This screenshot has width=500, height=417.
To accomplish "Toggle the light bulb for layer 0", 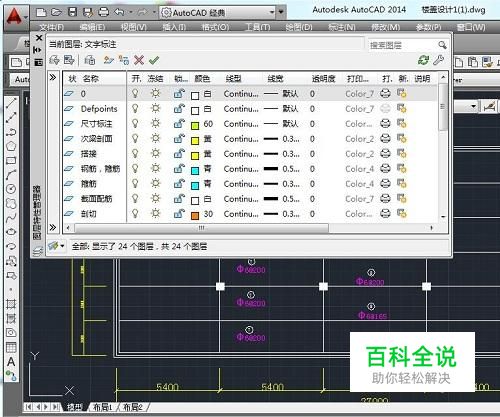I will pos(135,94).
